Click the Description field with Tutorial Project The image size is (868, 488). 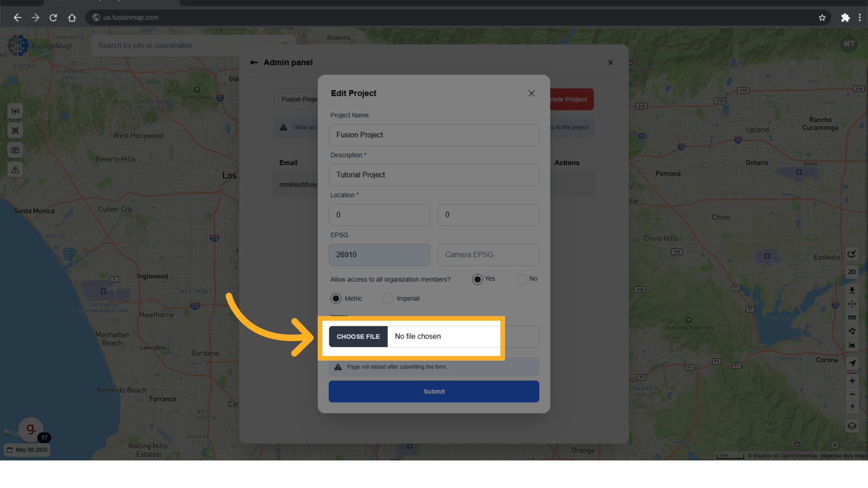(x=434, y=175)
